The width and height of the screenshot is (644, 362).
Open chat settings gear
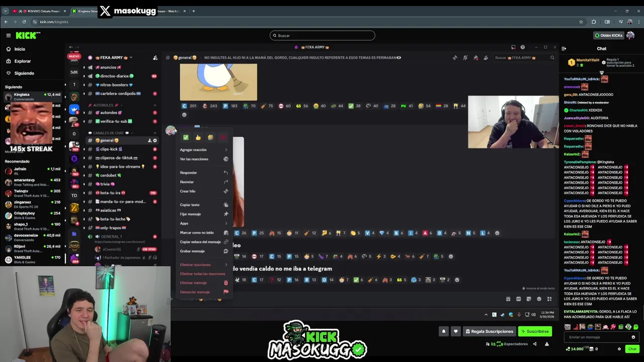619,349
